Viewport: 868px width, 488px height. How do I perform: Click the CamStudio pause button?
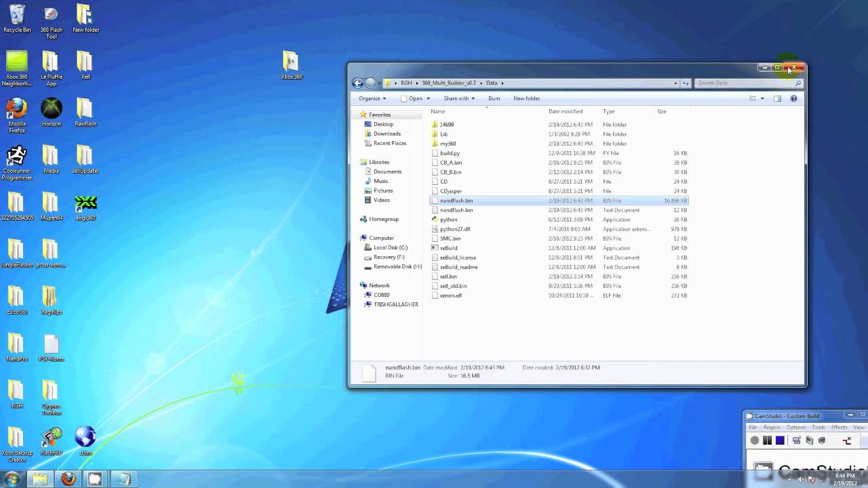(x=767, y=441)
